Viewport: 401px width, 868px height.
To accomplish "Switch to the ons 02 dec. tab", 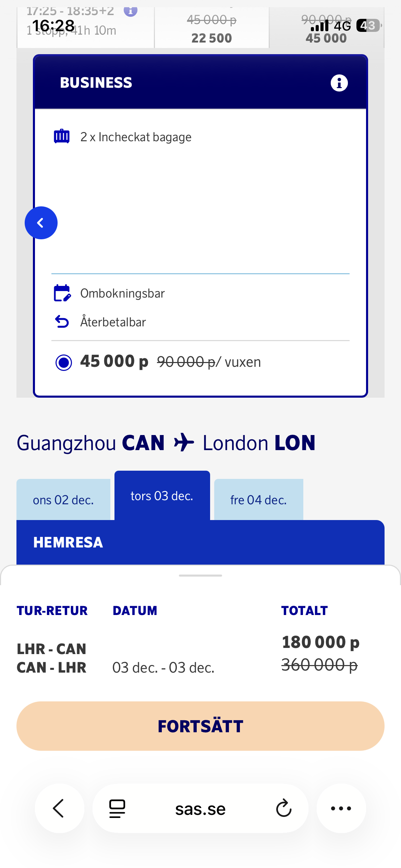I will [63, 500].
